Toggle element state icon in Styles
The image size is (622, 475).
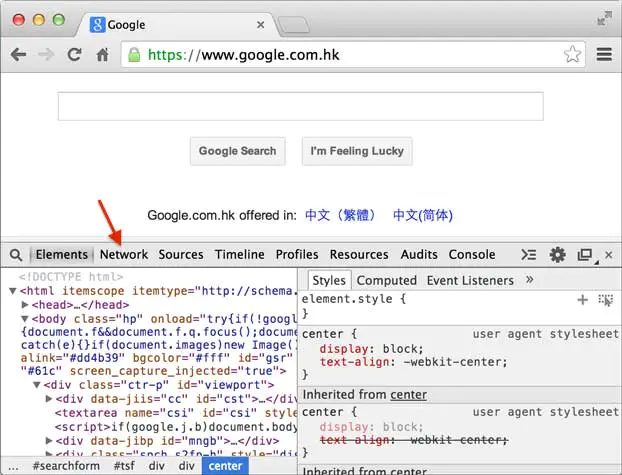click(x=605, y=300)
